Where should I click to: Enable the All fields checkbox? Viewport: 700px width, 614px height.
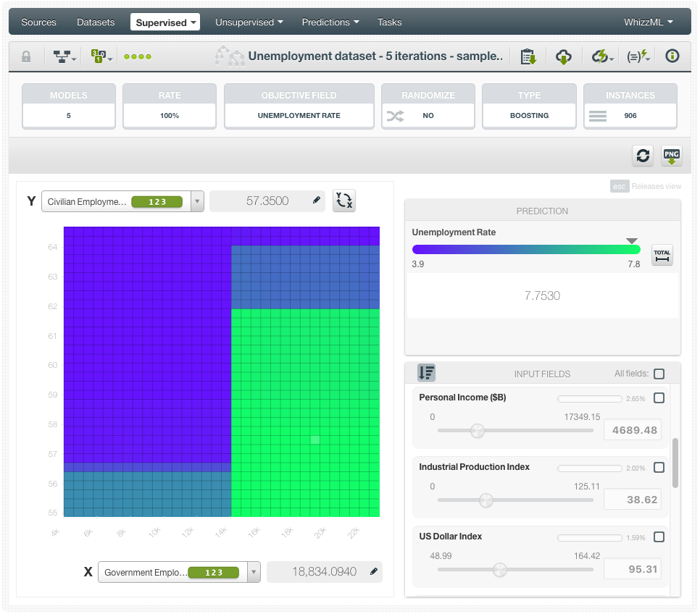[659, 374]
